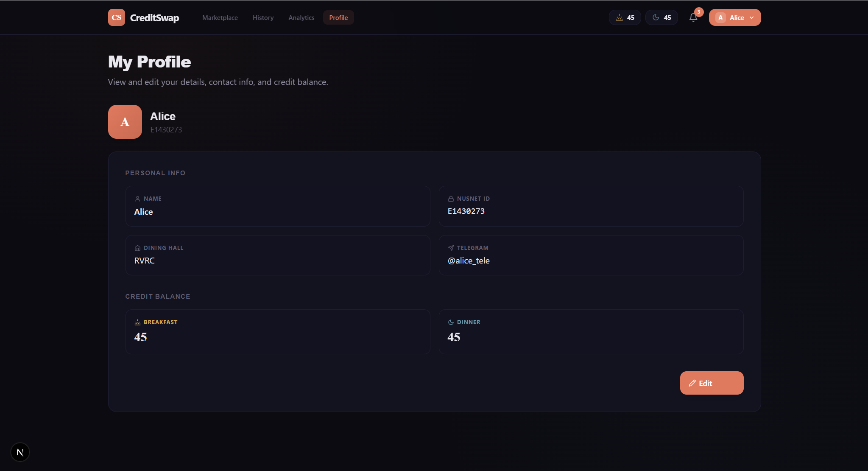Click the home icon next to Dining Hall
Viewport: 868px width, 471px height.
coord(137,248)
